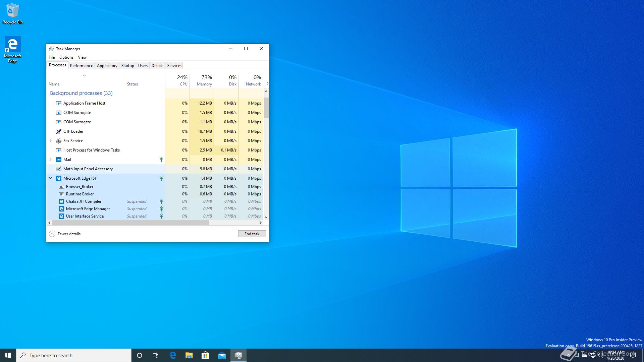The image size is (644, 362).
Task: Click the Cortana circle icon in taskbar
Action: point(140,355)
